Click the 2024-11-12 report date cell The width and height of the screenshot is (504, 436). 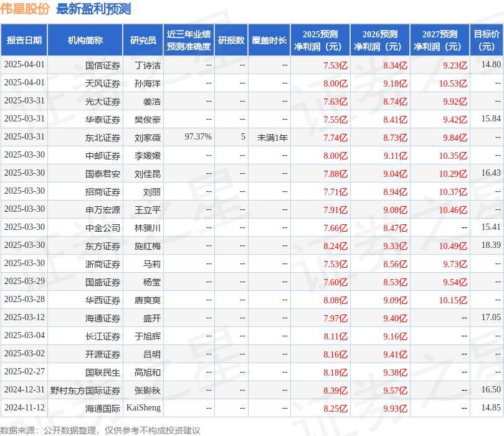[x=24, y=407]
